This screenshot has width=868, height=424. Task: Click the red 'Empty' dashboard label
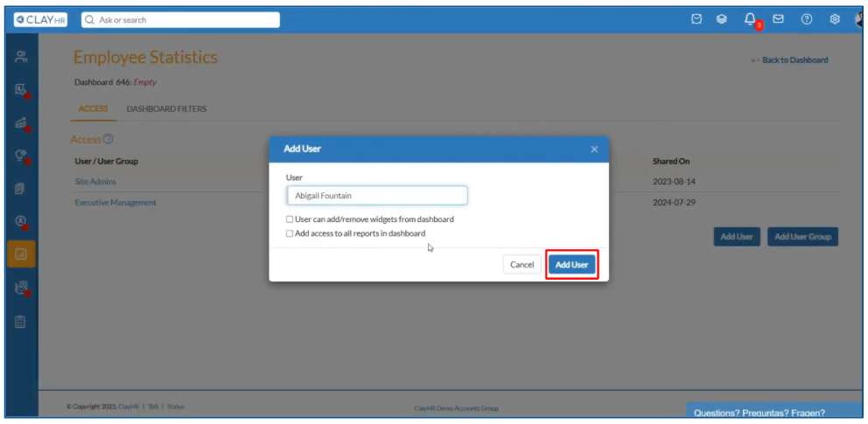[145, 82]
